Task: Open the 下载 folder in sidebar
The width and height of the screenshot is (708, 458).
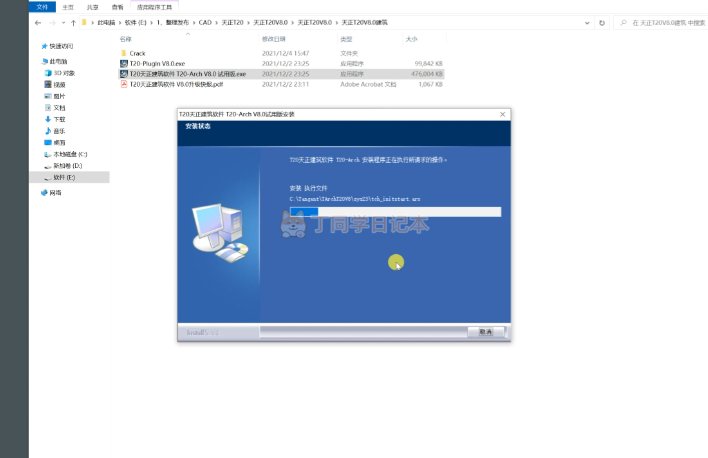Action: point(59,119)
